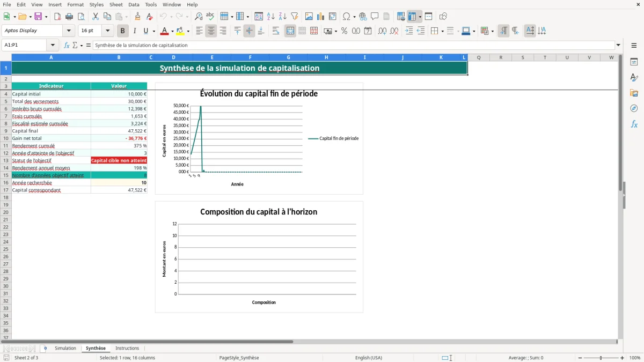
Task: Select row 10 header
Action: pos(6,138)
